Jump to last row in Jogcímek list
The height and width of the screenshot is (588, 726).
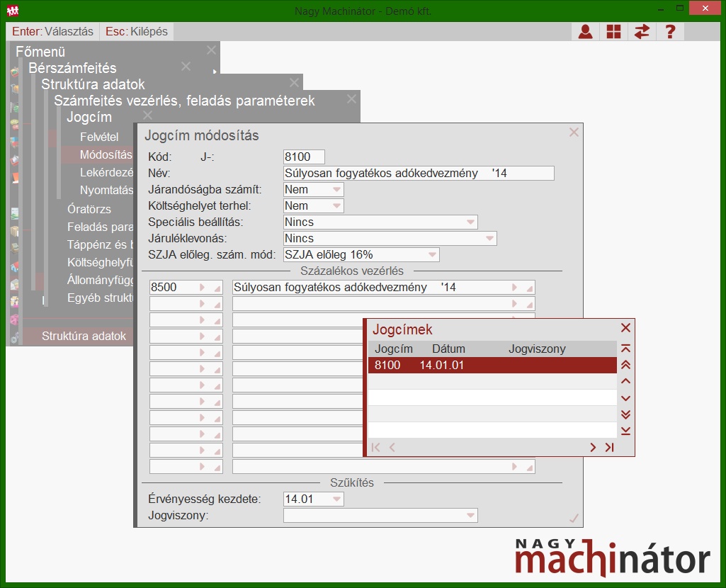[x=625, y=431]
